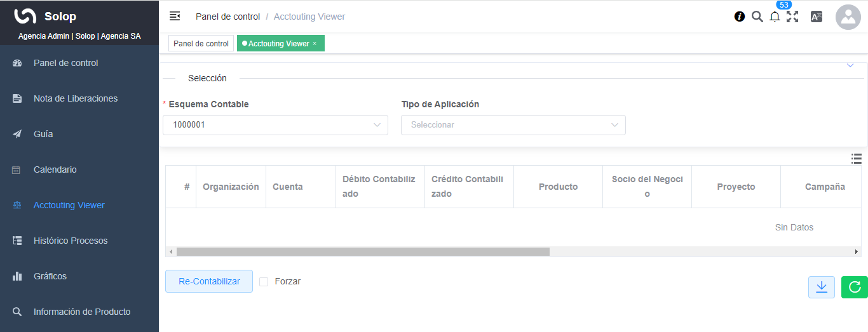The width and height of the screenshot is (868, 332).
Task: Open the notifications bell icon
Action: 775,17
